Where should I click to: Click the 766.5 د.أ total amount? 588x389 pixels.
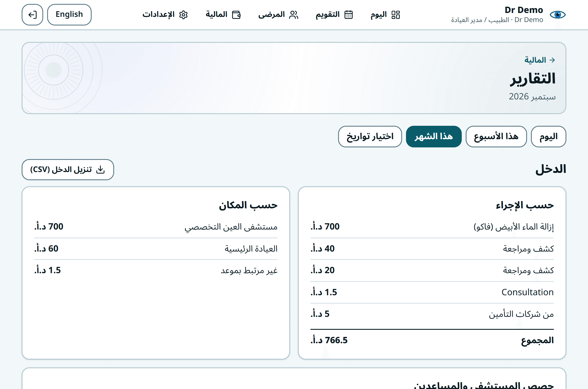coord(329,340)
